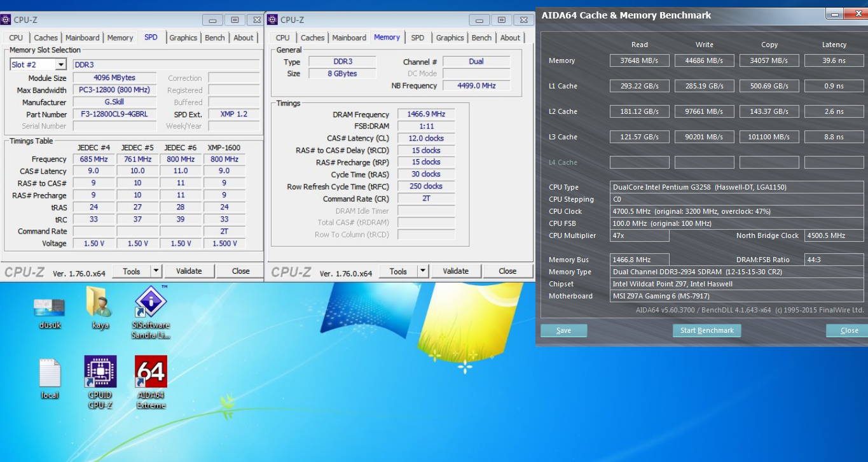Switch to SPD tab in Memory window
The height and width of the screenshot is (462, 868).
pyautogui.click(x=418, y=38)
